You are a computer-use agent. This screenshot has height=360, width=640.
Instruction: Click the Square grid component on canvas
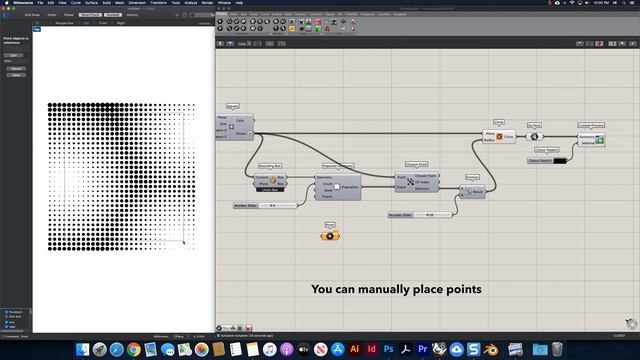coord(235,127)
